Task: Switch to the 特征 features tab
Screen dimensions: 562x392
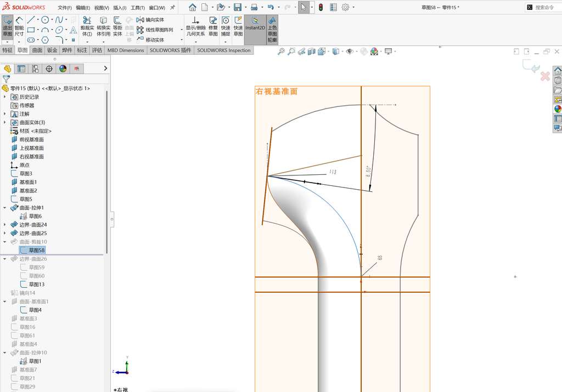Action: click(x=8, y=50)
